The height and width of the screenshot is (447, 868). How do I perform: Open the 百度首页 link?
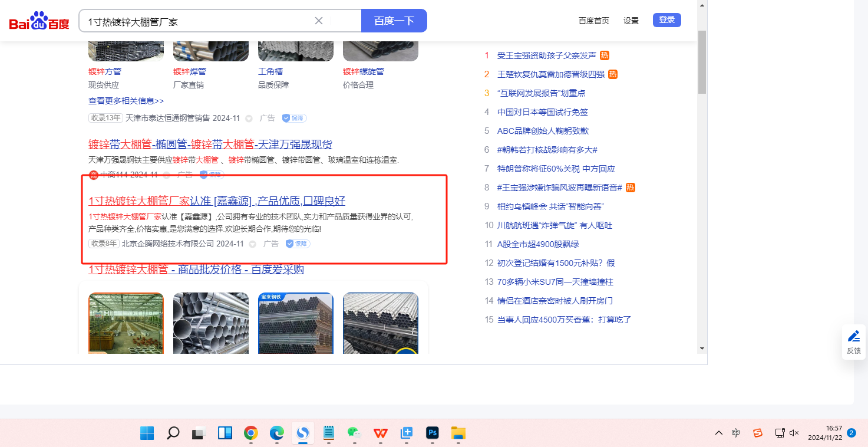(x=594, y=21)
